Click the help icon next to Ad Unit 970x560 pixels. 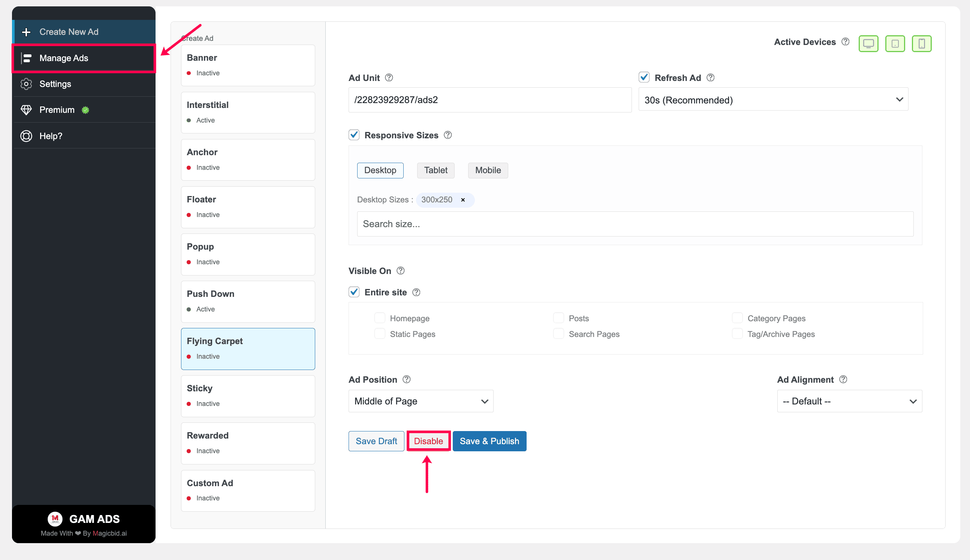[389, 78]
